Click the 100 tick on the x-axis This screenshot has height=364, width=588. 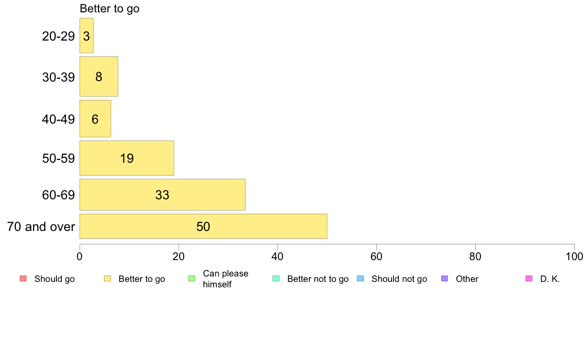[x=574, y=256]
